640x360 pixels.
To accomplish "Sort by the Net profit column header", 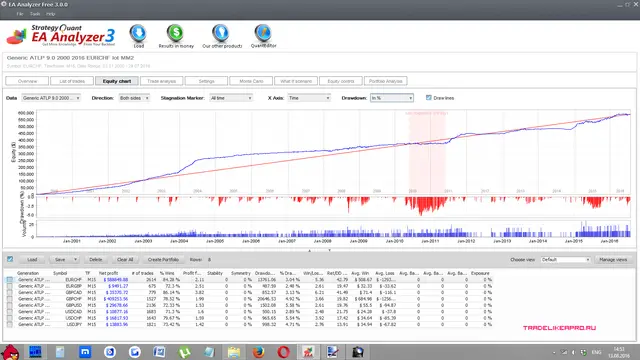I will pyautogui.click(x=109, y=273).
